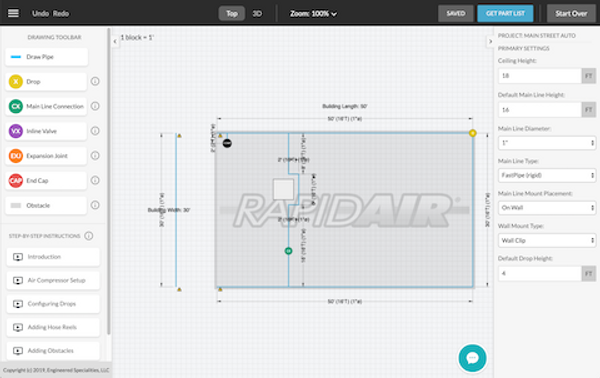Click the Start Over button
This screenshot has height=378, width=600.
(571, 13)
